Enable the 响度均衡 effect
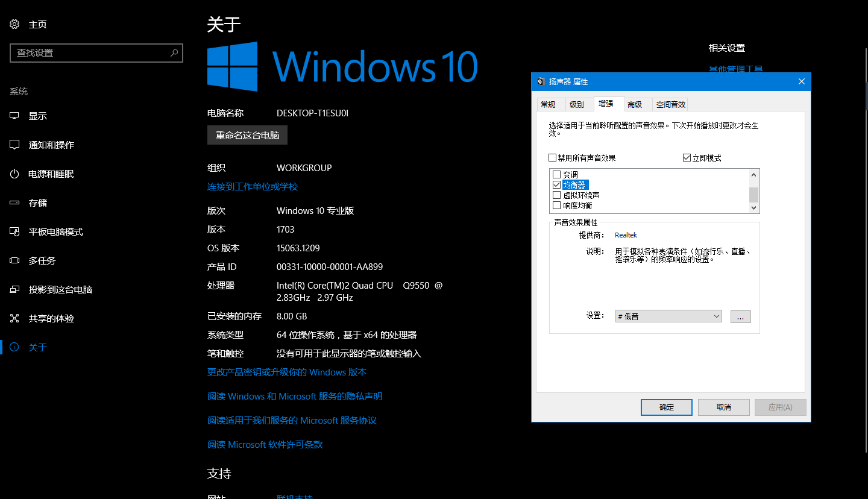 click(556, 206)
